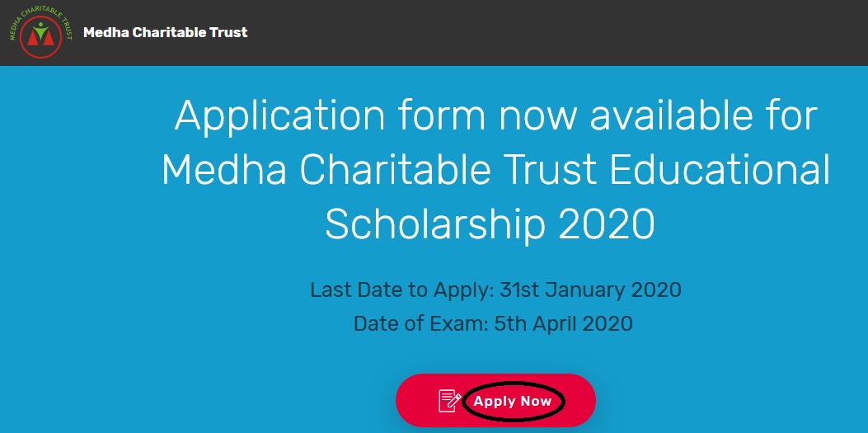Image resolution: width=868 pixels, height=433 pixels.
Task: Click the word 'Trust' in header title
Action: [228, 32]
